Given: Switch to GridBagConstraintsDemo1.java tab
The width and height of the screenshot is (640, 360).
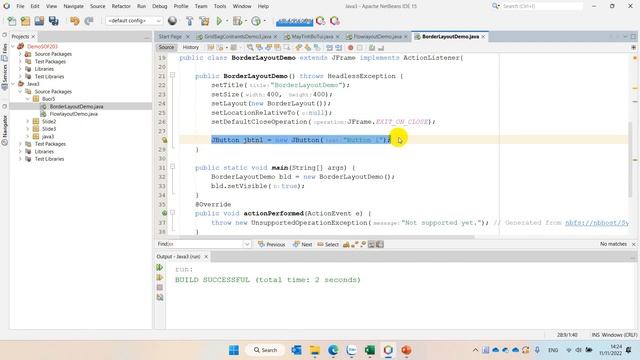Looking at the screenshot, I should pos(237,37).
